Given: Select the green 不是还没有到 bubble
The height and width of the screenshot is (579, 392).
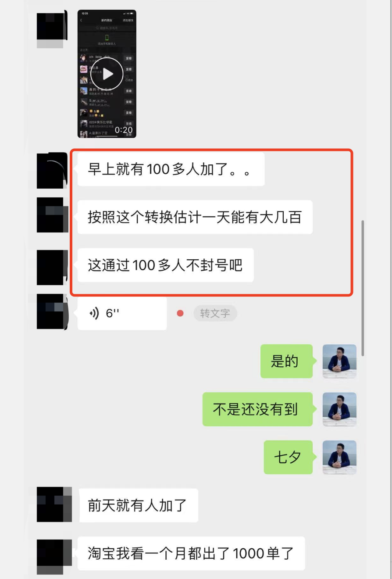Looking at the screenshot, I should (258, 409).
